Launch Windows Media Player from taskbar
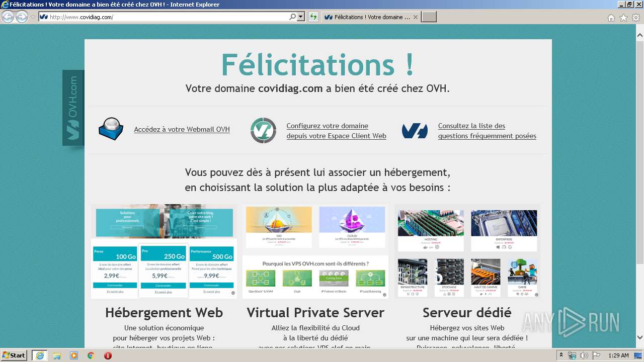The image size is (644, 362). coord(74,355)
